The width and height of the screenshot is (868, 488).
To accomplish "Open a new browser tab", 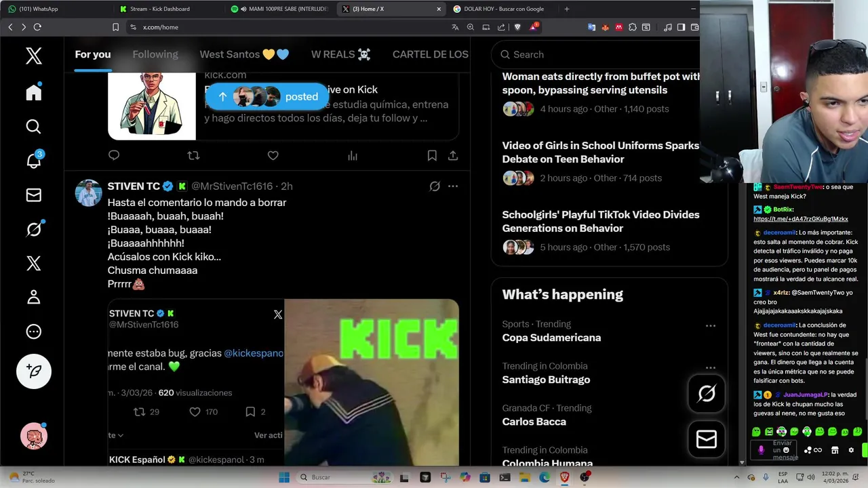I will click(x=567, y=9).
